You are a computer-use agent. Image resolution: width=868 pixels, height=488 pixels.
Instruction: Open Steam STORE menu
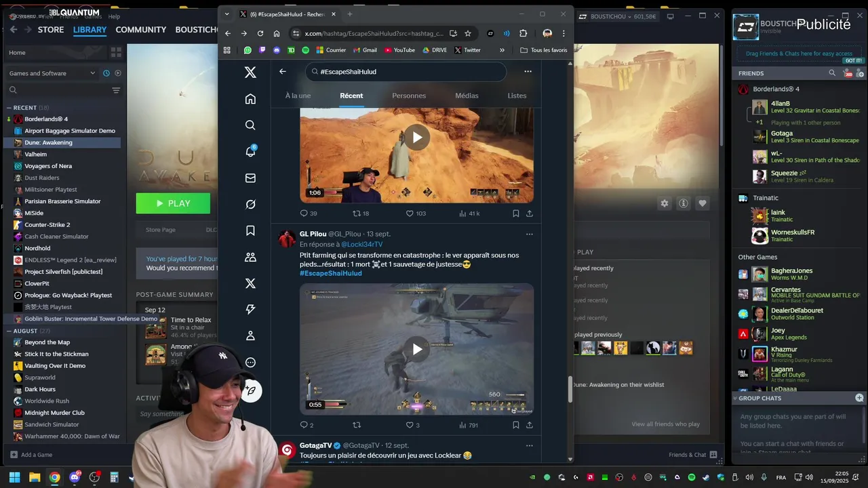(x=51, y=30)
